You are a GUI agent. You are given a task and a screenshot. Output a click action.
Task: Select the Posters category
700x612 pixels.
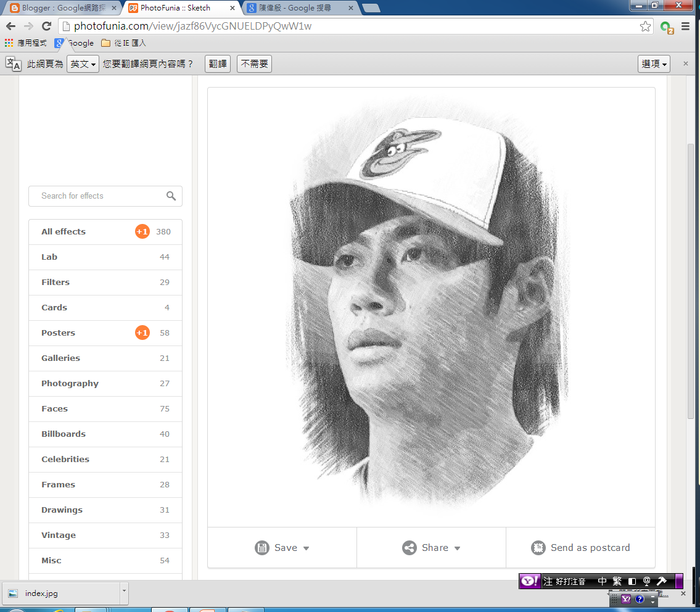(105, 333)
